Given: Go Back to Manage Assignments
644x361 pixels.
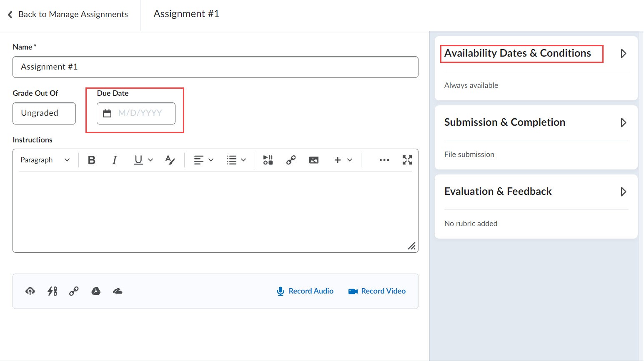Looking at the screenshot, I should click(68, 14).
